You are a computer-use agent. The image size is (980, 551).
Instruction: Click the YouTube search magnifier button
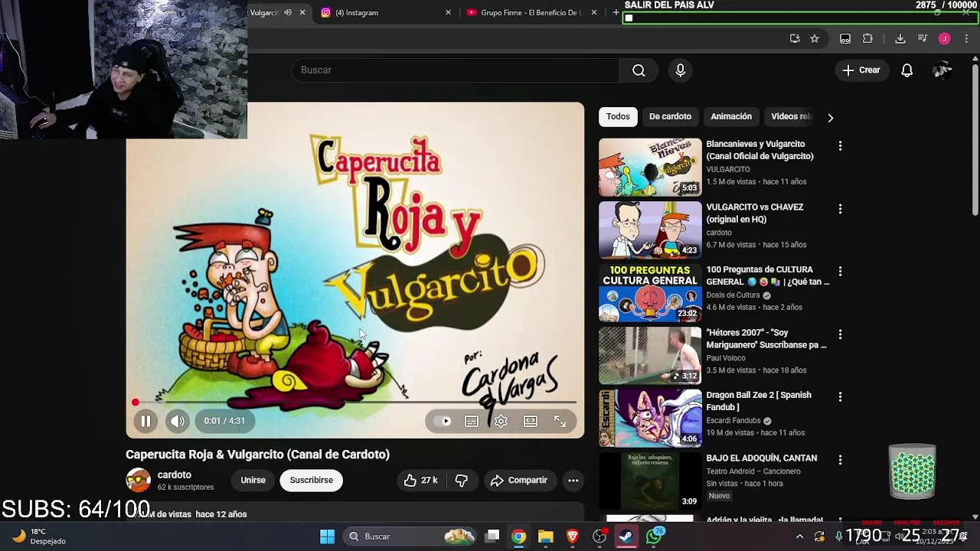639,70
